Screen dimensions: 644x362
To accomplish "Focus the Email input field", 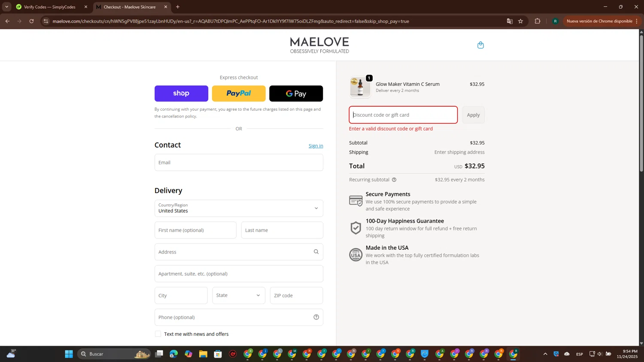I will coord(239,163).
